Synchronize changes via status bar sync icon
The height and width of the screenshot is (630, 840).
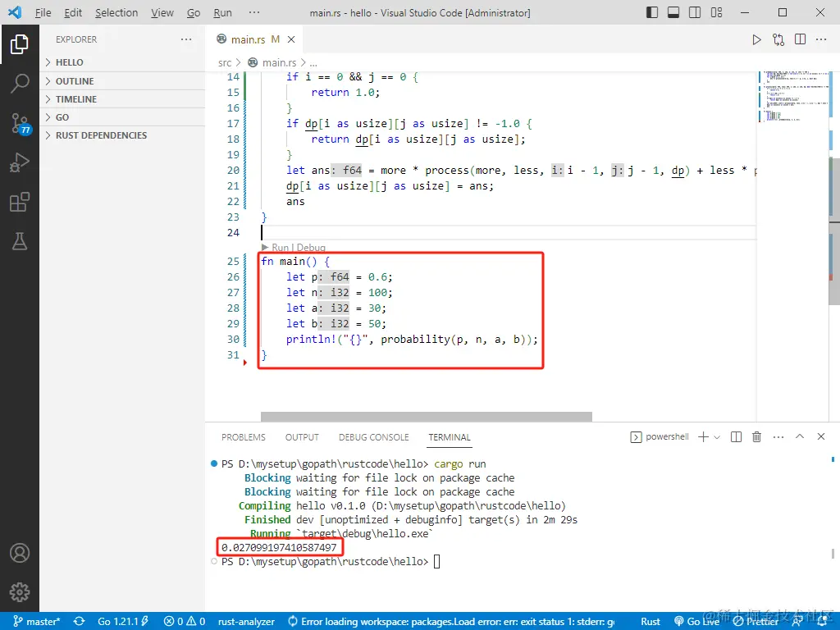(x=80, y=622)
